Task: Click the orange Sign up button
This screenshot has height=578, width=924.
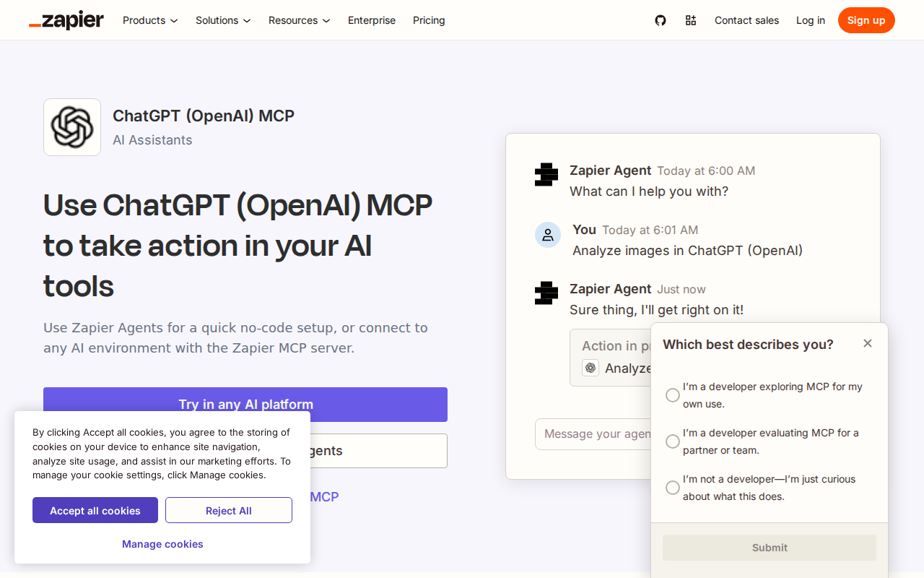Action: (x=866, y=20)
